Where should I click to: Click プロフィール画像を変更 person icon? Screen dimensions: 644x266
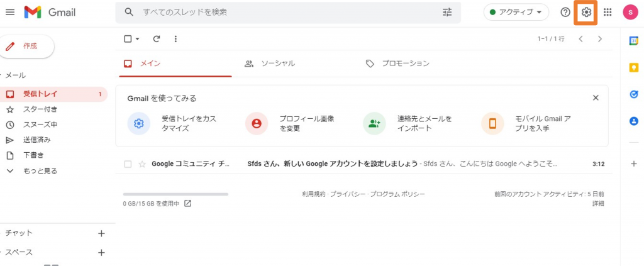pyautogui.click(x=257, y=123)
